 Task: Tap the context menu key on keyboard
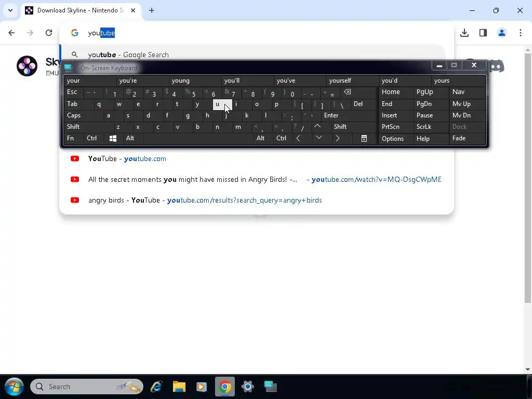coord(364,138)
